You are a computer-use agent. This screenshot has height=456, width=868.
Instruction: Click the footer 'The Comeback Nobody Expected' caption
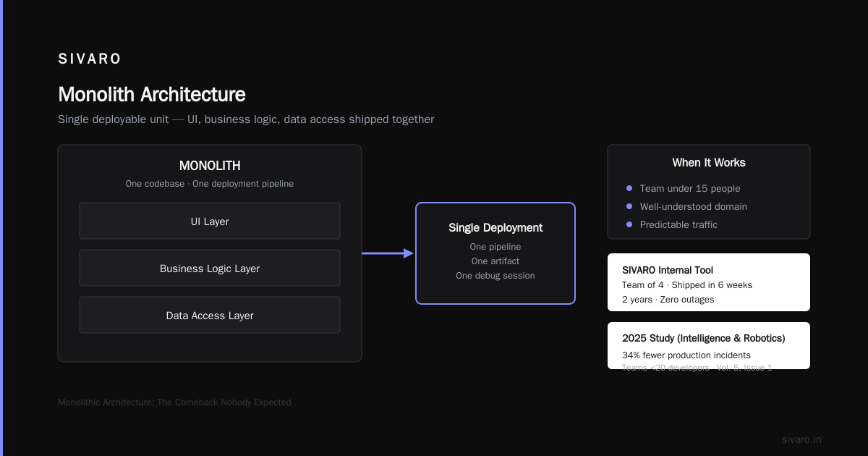coord(174,402)
